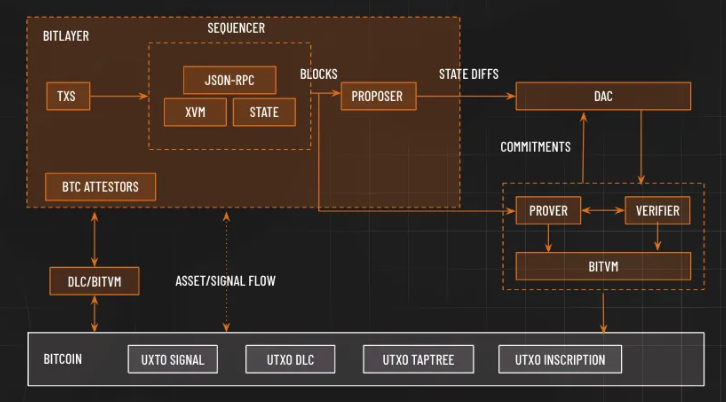Click the TXS box
This screenshot has width=726, height=402.
[x=67, y=97]
